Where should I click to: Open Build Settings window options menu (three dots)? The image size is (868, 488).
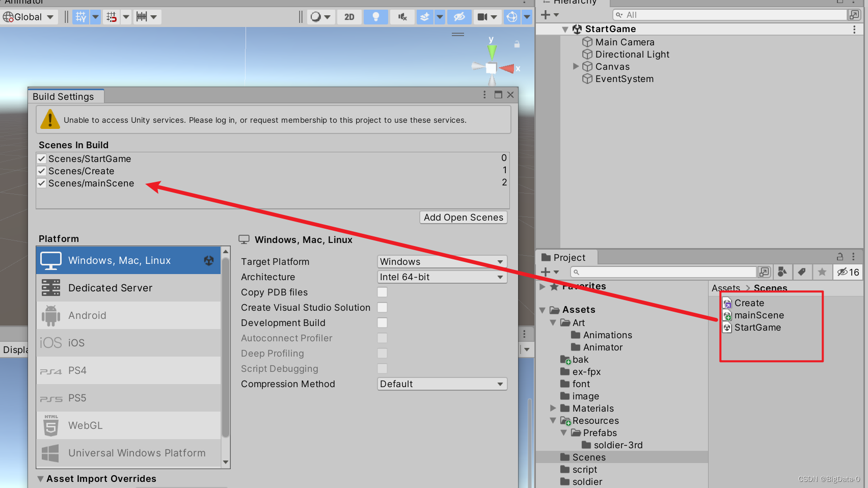click(484, 95)
